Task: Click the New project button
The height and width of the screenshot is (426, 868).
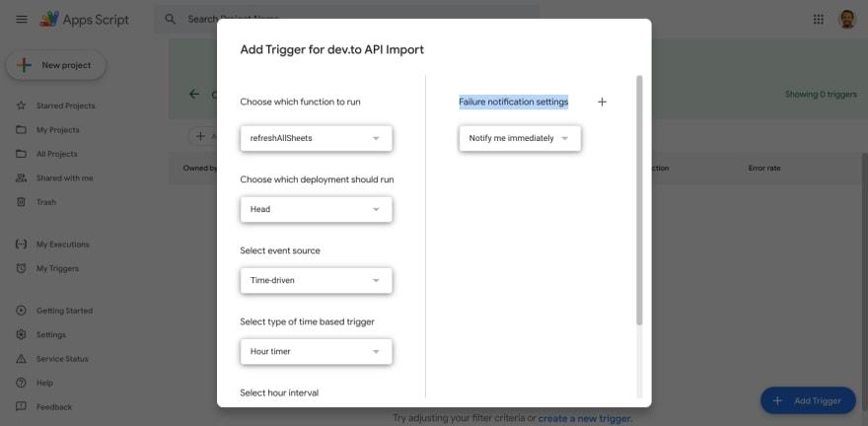Action: 56,65
